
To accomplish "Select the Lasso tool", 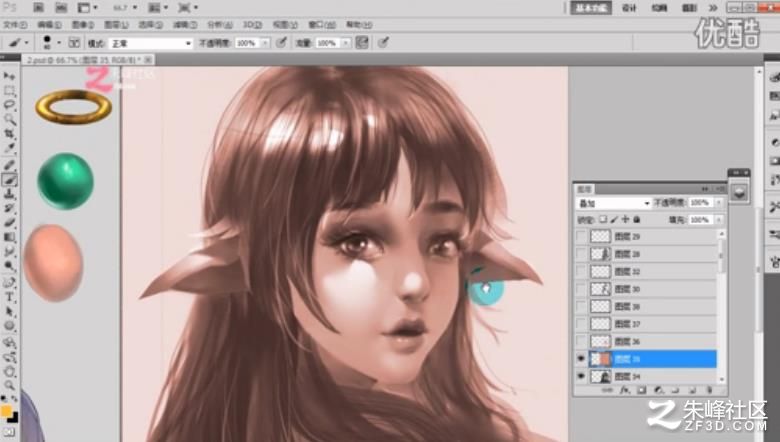I will [9, 105].
